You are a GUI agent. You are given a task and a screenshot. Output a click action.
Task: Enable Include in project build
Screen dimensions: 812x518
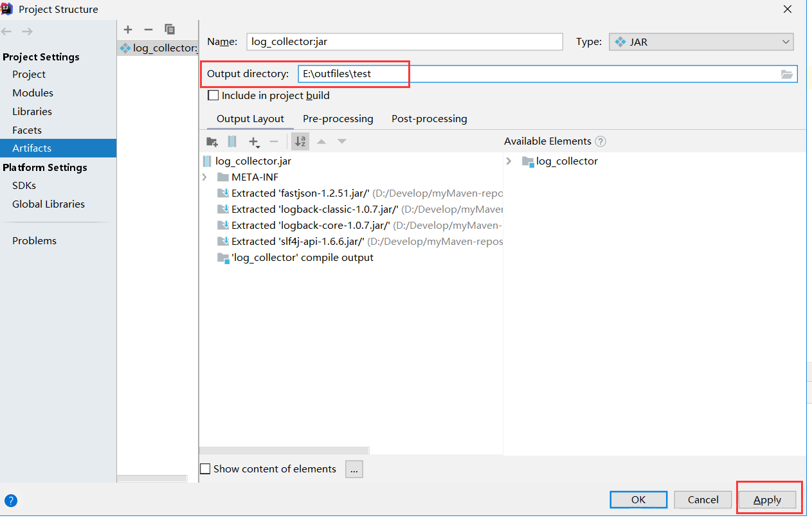(213, 96)
